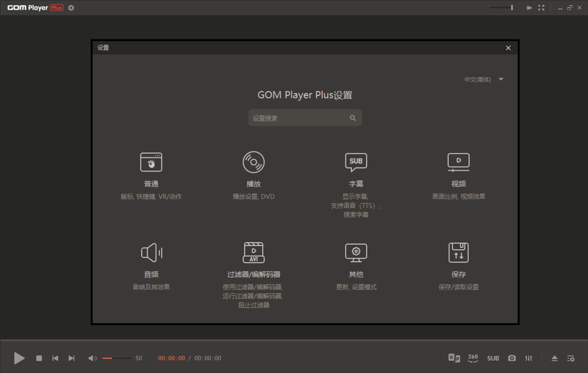Restore the GOM Player window size
588x373 pixels.
pyautogui.click(x=570, y=8)
